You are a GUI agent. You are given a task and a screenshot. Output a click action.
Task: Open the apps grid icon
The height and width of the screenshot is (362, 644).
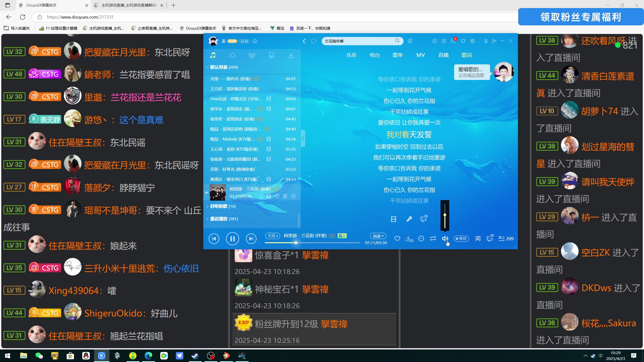click(444, 41)
